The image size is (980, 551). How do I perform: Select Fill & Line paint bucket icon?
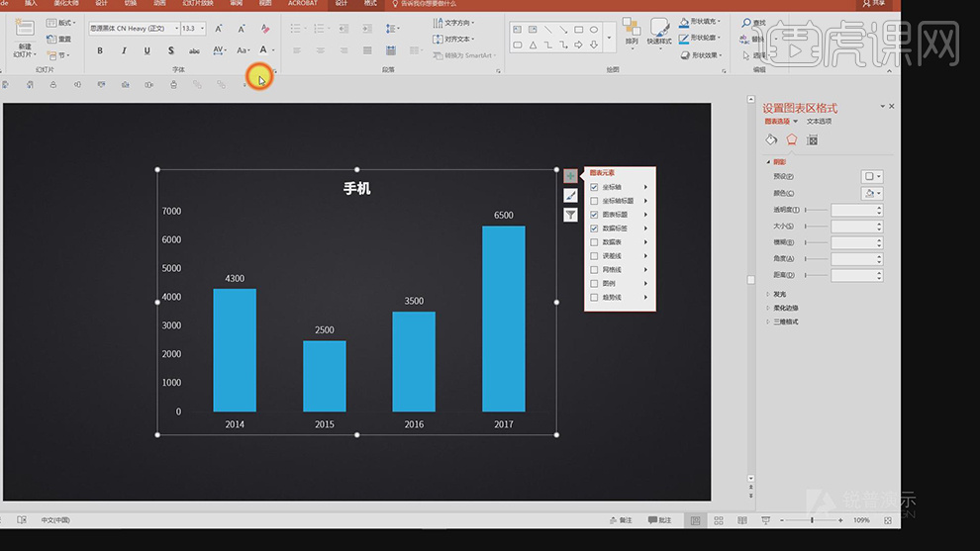pos(772,140)
